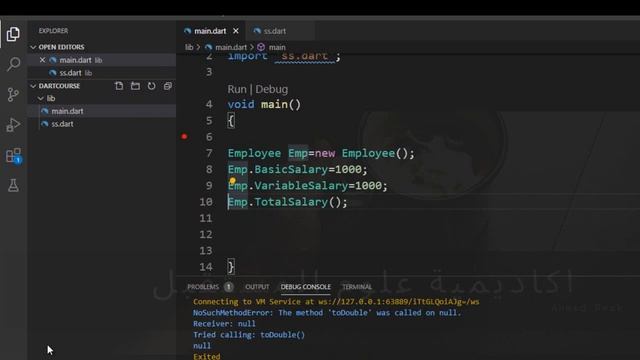Image resolution: width=640 pixels, height=360 pixels.
Task: Collapse the DARTCOURSE project section
Action: (33, 86)
